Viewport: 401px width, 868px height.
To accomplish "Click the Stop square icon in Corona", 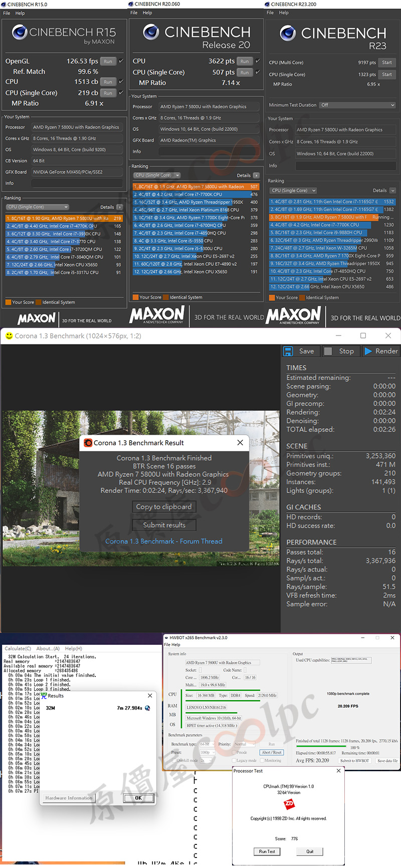I will coord(328,351).
